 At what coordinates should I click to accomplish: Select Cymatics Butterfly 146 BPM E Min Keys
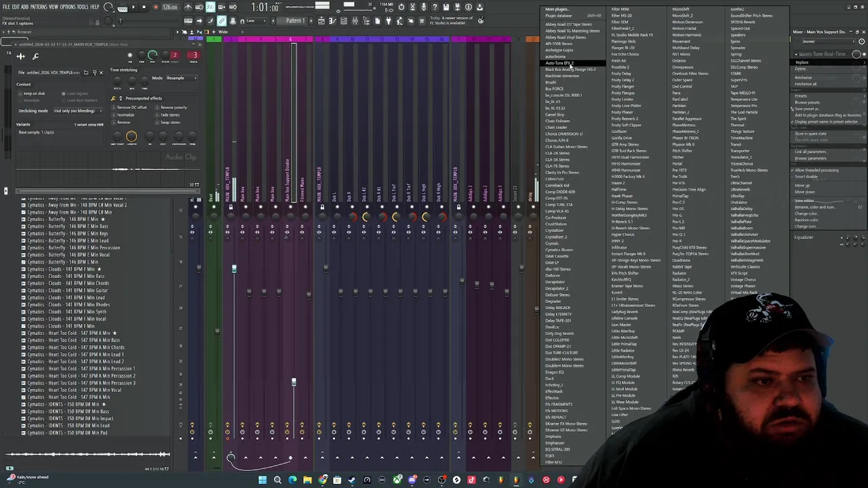pos(67,233)
